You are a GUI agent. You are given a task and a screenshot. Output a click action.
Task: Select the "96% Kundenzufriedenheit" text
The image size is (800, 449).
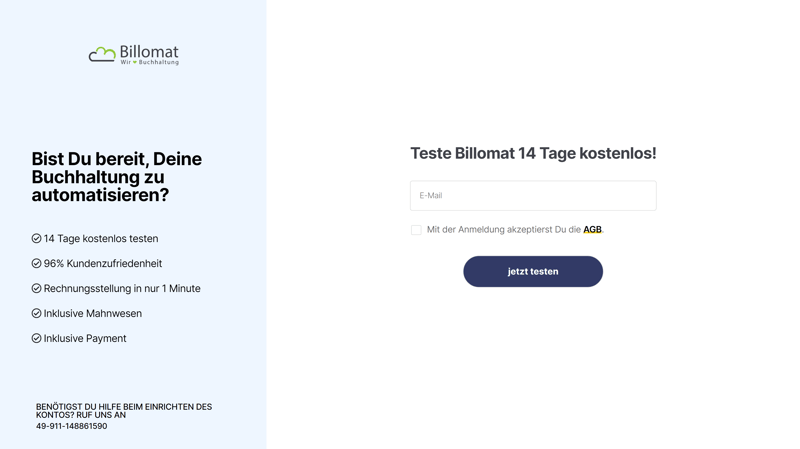click(102, 263)
